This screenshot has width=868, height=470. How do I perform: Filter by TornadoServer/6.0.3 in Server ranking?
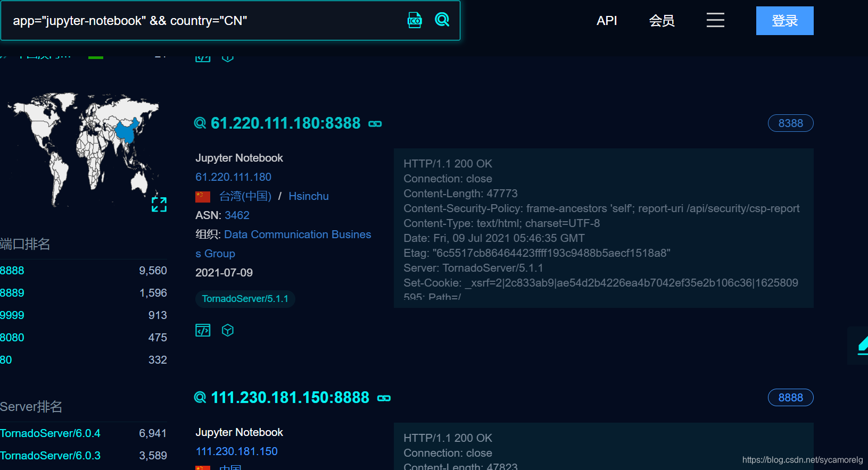pos(50,456)
